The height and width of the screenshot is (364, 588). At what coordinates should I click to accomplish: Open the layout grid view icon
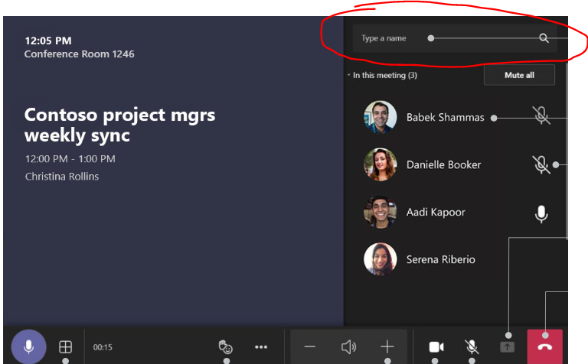point(65,346)
